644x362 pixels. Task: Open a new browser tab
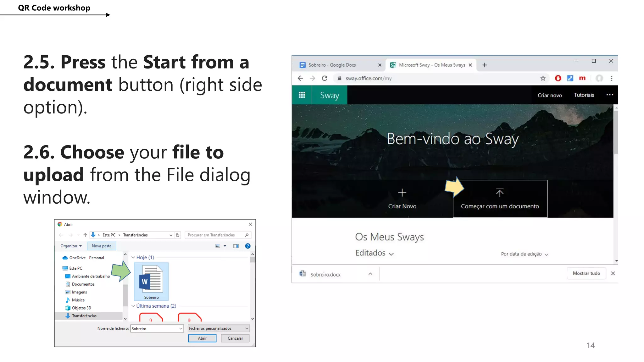pos(485,65)
